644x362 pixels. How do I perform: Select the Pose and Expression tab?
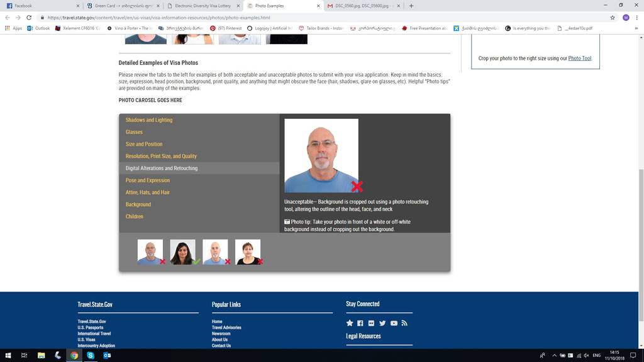(x=147, y=180)
